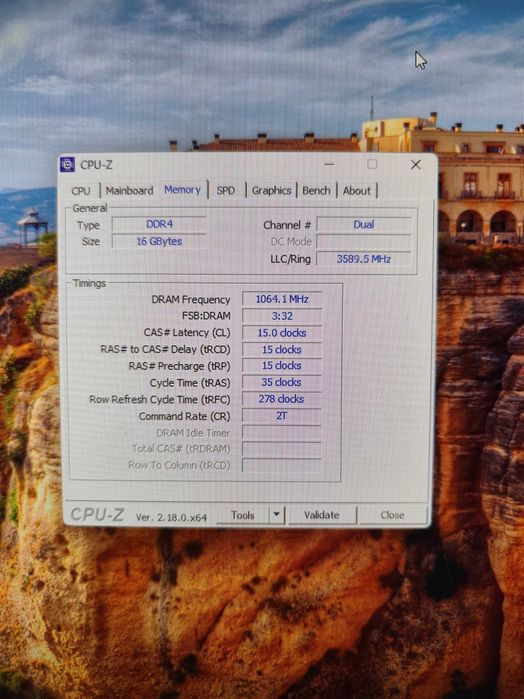Minimize the CPU-Z window

[329, 164]
